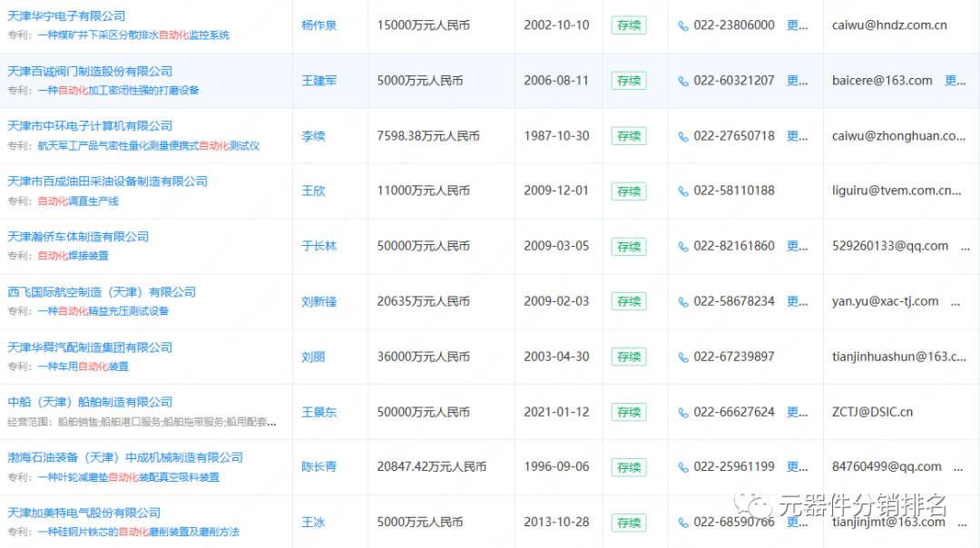Expand the ellipsis after 529260133@qq.com
Screen dimensions: 980x548
point(965,248)
